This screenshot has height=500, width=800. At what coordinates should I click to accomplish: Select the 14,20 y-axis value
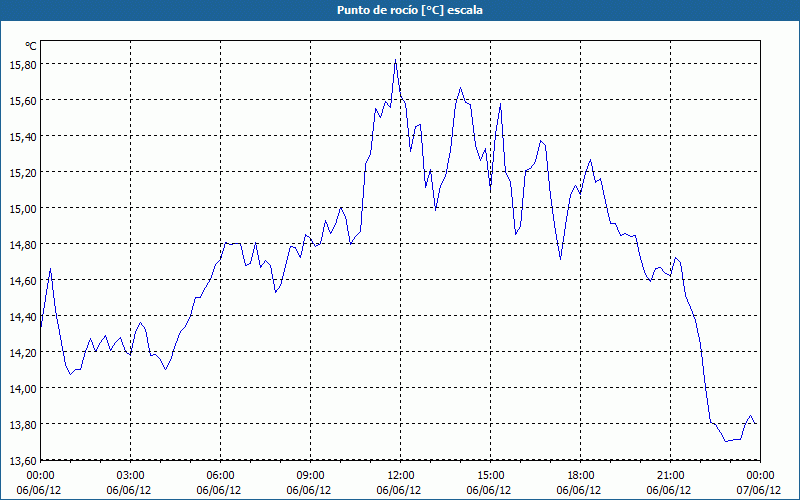(x=23, y=353)
